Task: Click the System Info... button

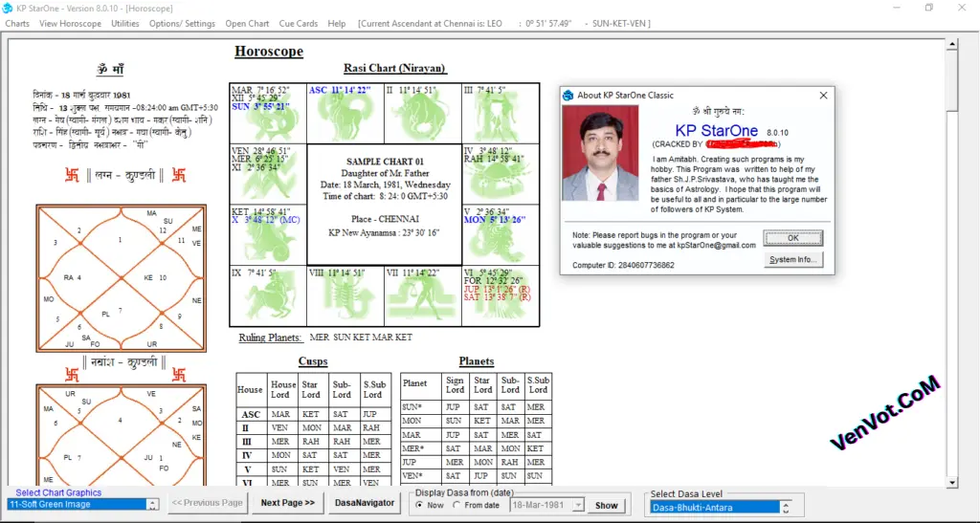Action: (x=793, y=260)
